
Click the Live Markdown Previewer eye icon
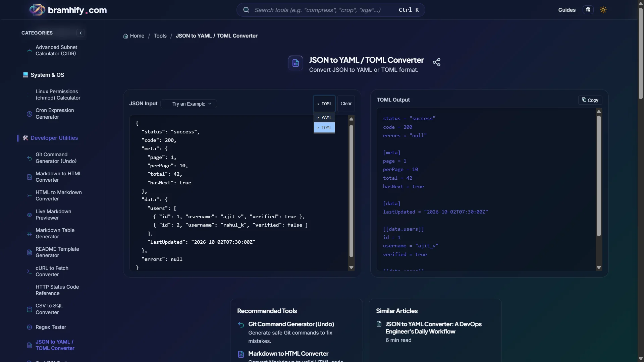[30, 215]
